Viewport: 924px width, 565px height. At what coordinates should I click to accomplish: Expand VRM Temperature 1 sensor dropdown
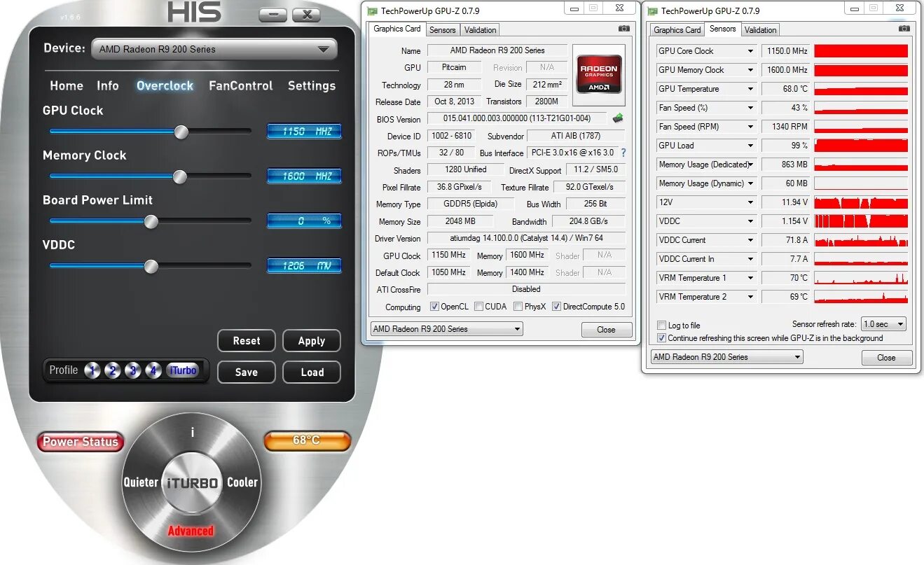coord(750,278)
